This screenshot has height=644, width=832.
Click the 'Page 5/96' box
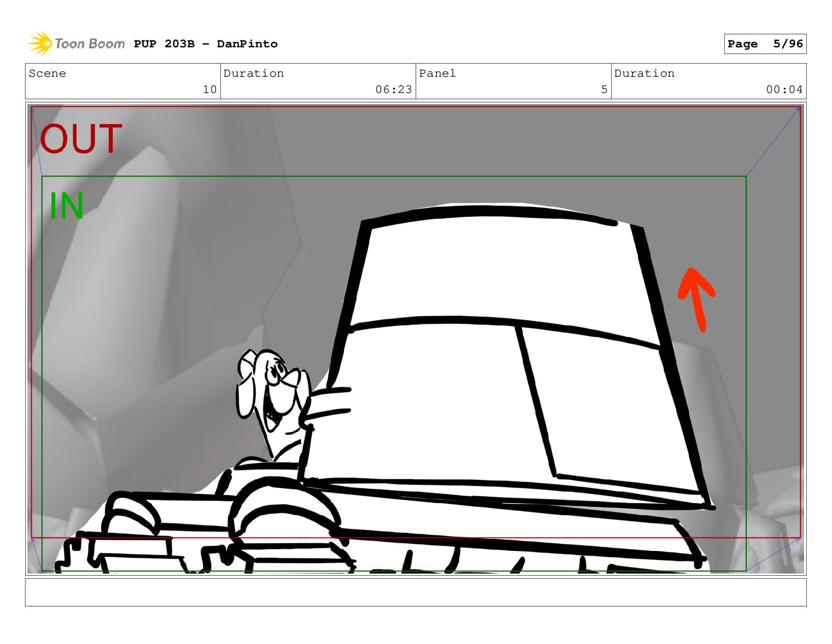(x=765, y=44)
